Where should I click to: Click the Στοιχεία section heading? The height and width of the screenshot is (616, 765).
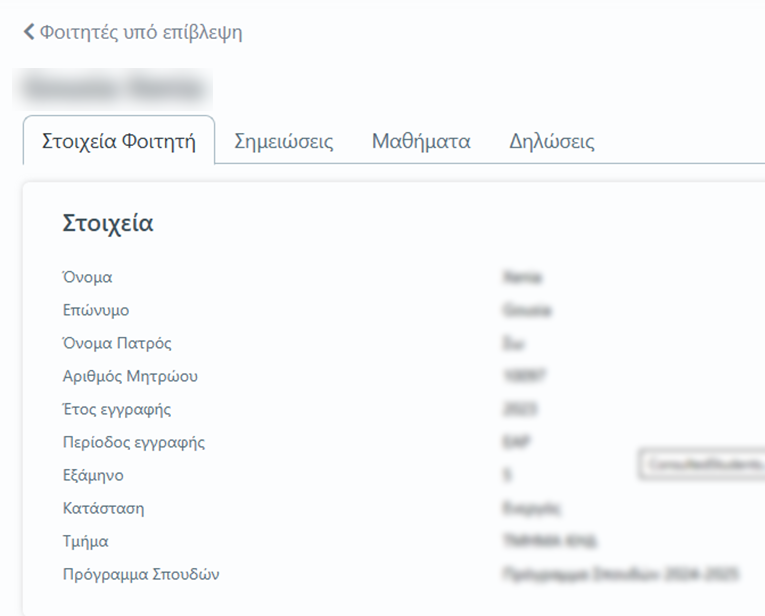108,222
